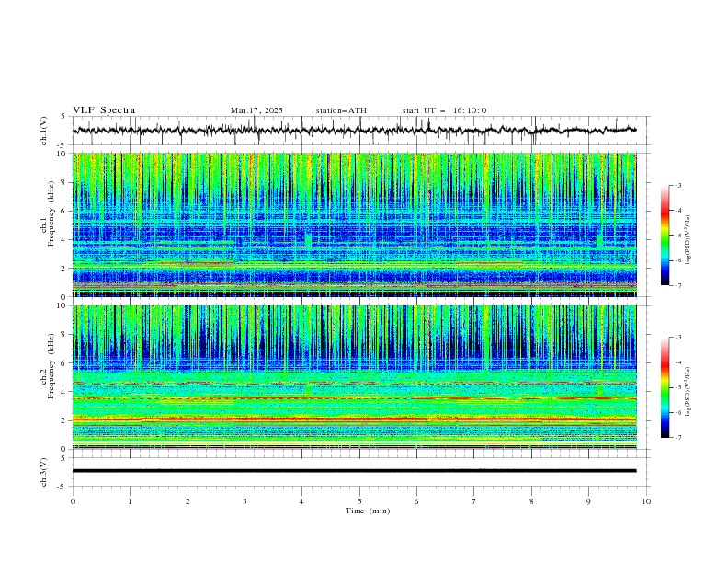Click the "2" kHz tick on ch.2 frequency axis
728x563 pixels.
click(64, 420)
